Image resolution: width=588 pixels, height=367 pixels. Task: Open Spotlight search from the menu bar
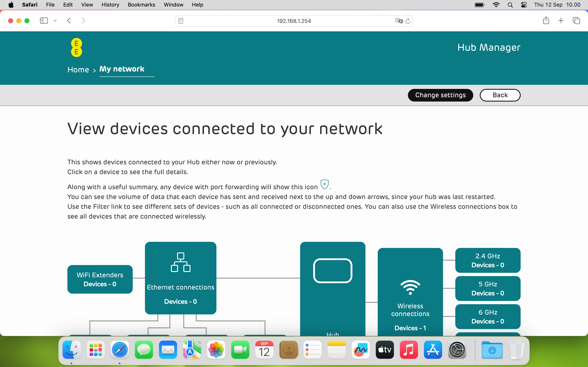510,5
